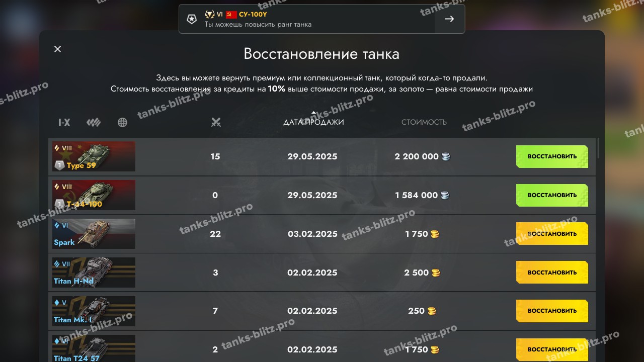This screenshot has height=362, width=644.
Task: Restore the Spark tank for gold
Action: click(x=552, y=234)
